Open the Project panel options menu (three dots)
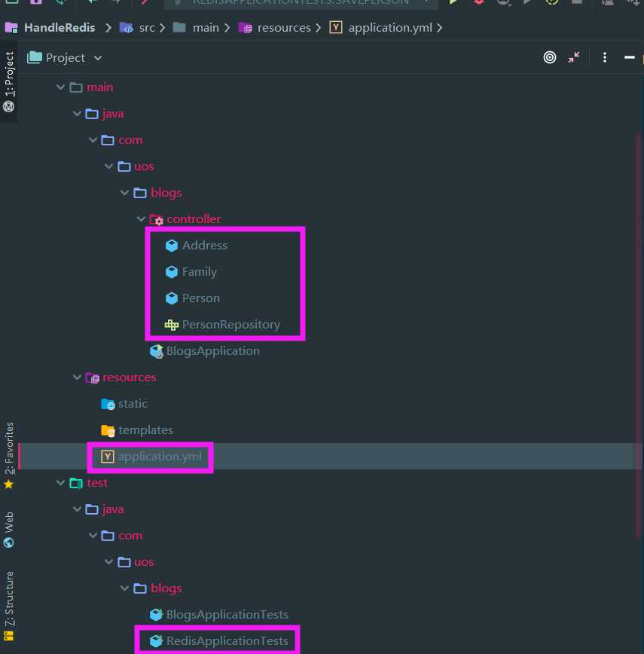Screen dimensions: 644x654 tap(604, 57)
